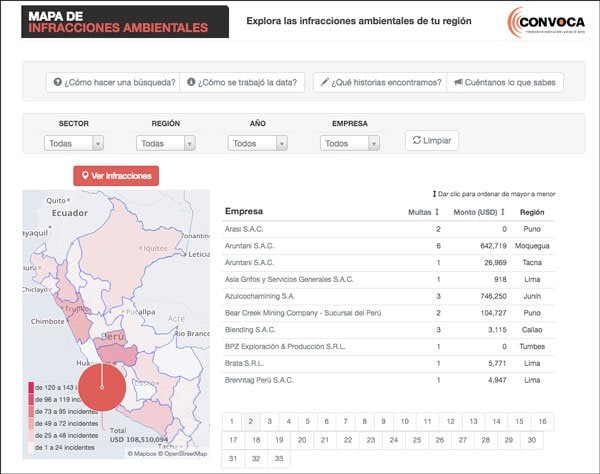The width and height of the screenshot is (600, 474).
Task: Open the Año dropdown
Action: [258, 143]
